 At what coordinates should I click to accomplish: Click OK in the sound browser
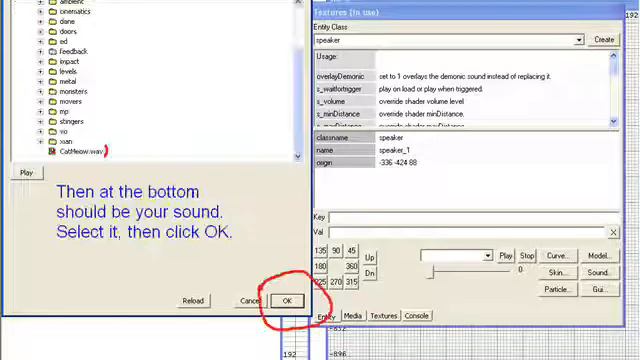tap(287, 301)
